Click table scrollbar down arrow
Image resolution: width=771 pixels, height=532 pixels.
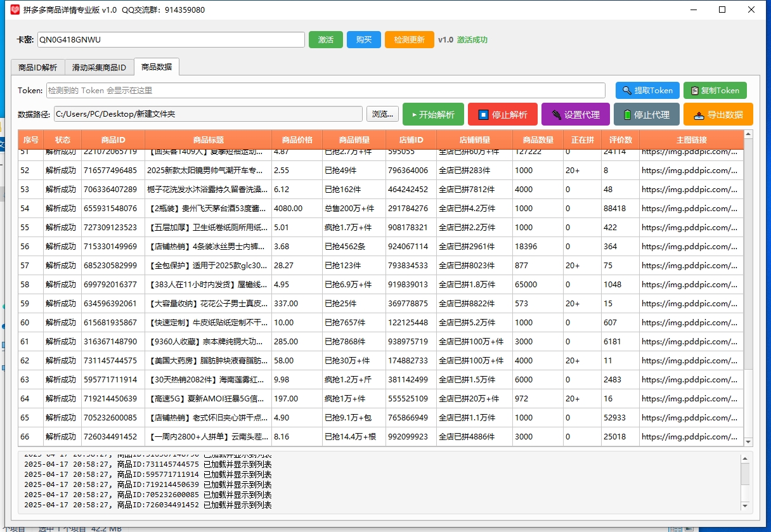pos(748,442)
